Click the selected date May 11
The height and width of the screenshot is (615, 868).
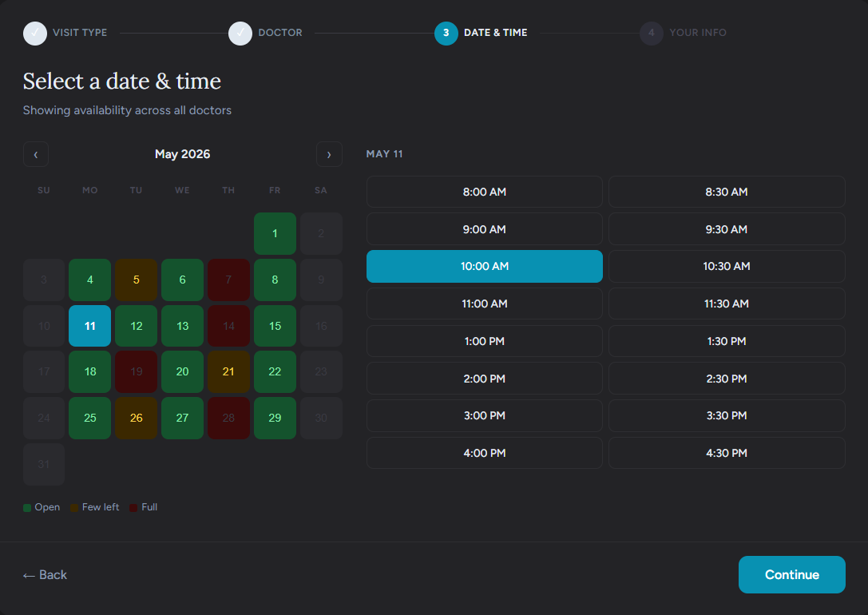[89, 326]
